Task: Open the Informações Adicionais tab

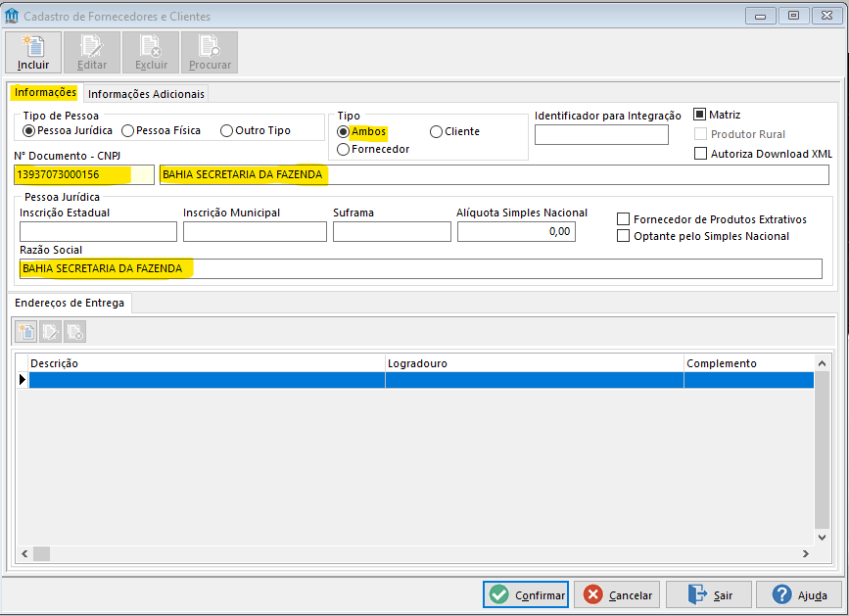Action: pyautogui.click(x=146, y=94)
